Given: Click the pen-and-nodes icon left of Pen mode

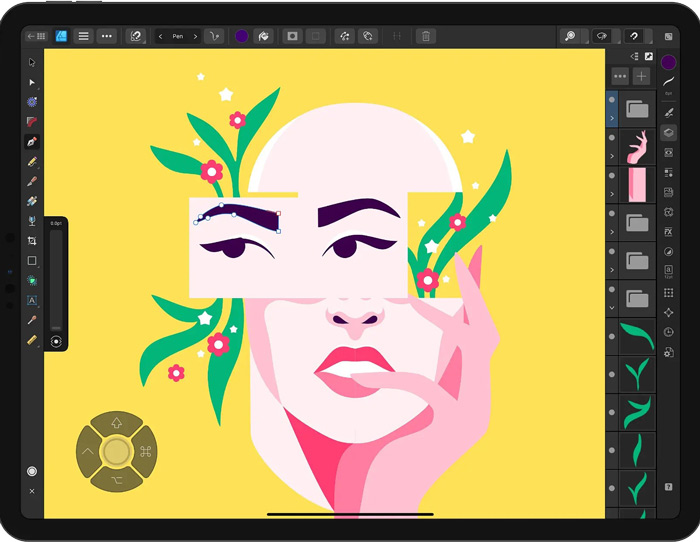Looking at the screenshot, I should pyautogui.click(x=135, y=36).
